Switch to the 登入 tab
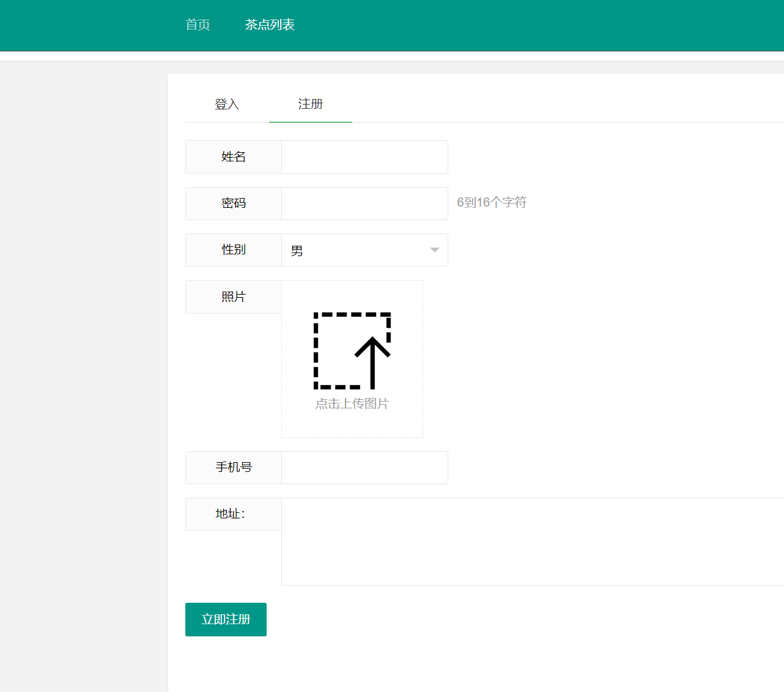 click(x=227, y=105)
